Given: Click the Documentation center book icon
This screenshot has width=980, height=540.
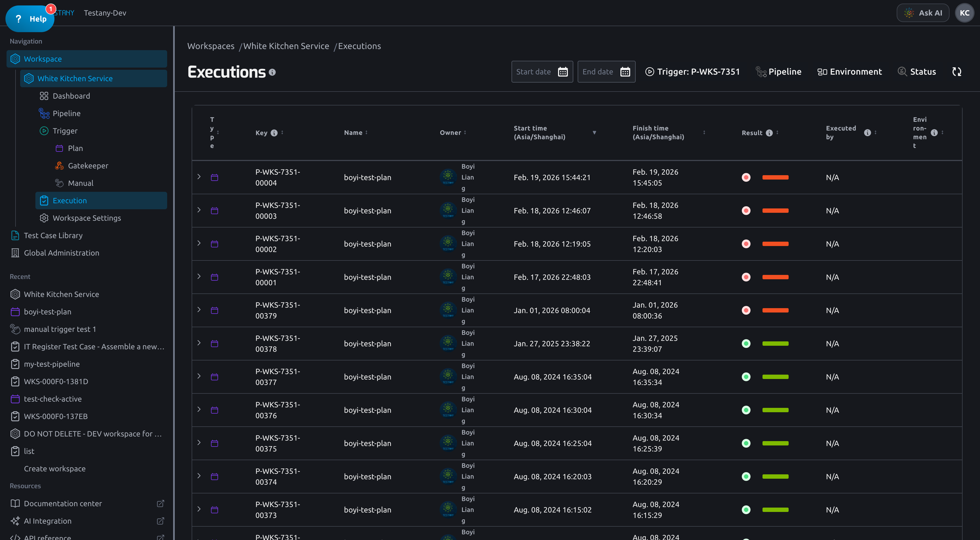Looking at the screenshot, I should [15, 503].
